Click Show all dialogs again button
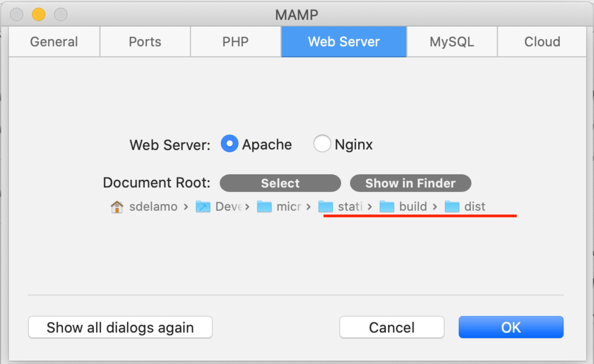Screen dimensions: 594x364 tap(120, 327)
